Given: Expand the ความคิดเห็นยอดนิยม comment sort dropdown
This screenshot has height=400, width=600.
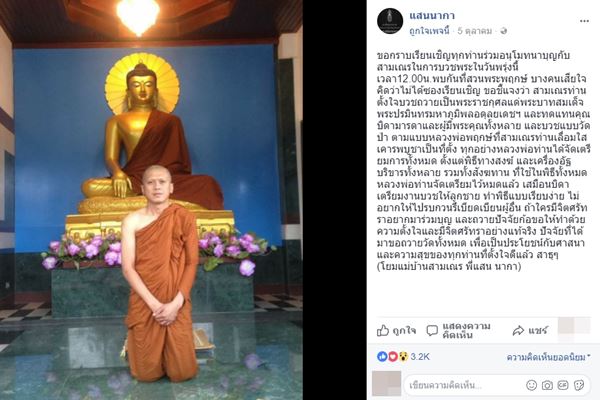Looking at the screenshot, I should (x=548, y=358).
